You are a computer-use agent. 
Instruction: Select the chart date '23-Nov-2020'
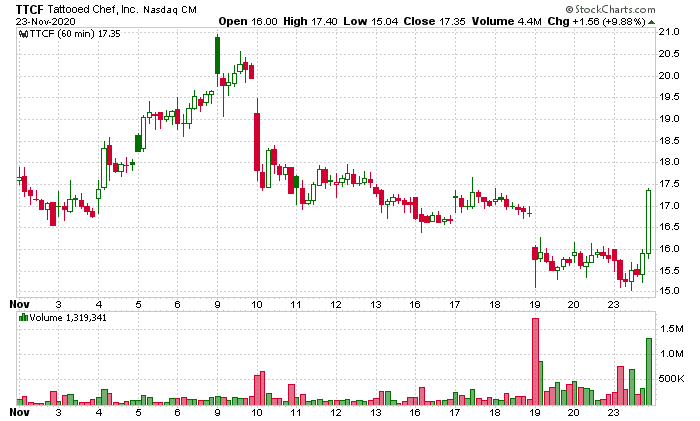[46, 21]
